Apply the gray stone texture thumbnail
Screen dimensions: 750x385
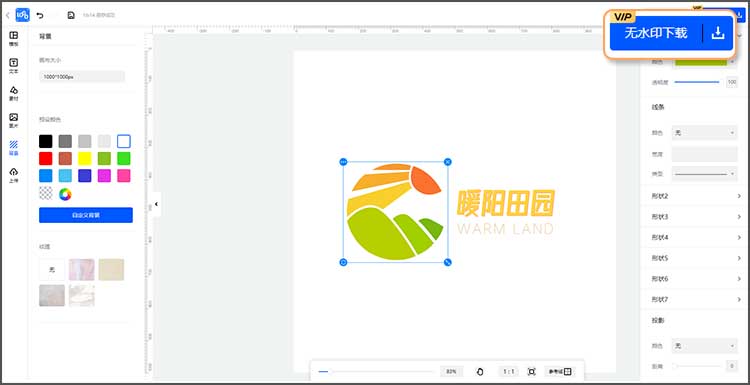tap(52, 296)
